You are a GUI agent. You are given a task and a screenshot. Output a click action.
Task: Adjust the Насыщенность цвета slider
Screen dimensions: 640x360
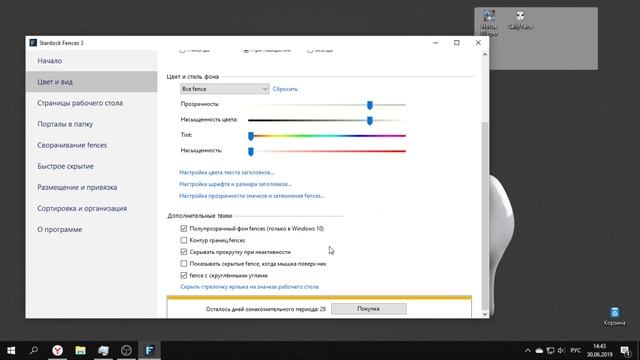(x=369, y=120)
